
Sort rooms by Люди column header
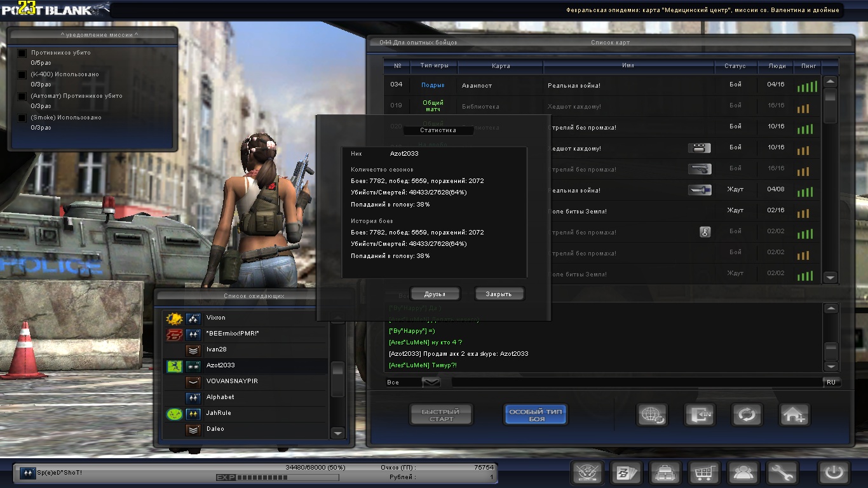[776, 65]
